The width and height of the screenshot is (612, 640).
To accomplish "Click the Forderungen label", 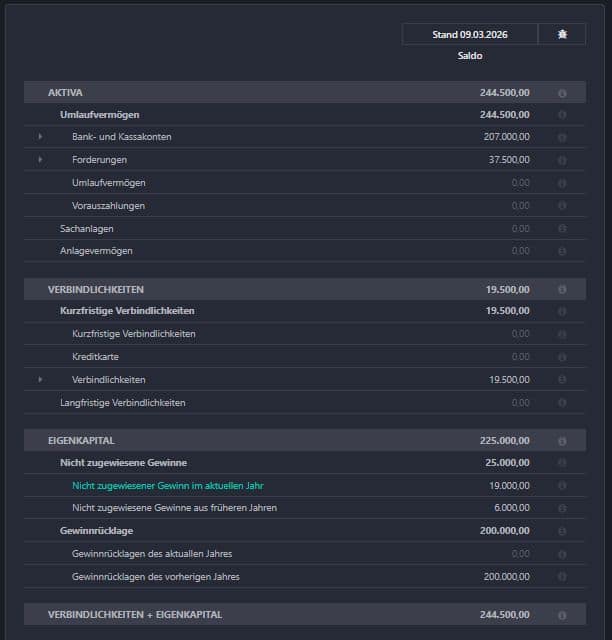I will tap(100, 160).
